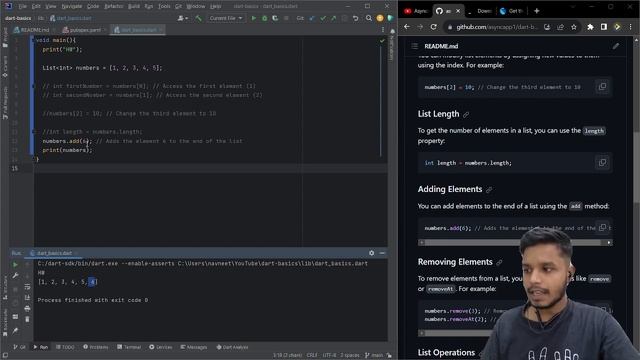This screenshot has width=640, height=360.
Task: Commit changes with the Git checkmark icon
Action: [x=323, y=18]
